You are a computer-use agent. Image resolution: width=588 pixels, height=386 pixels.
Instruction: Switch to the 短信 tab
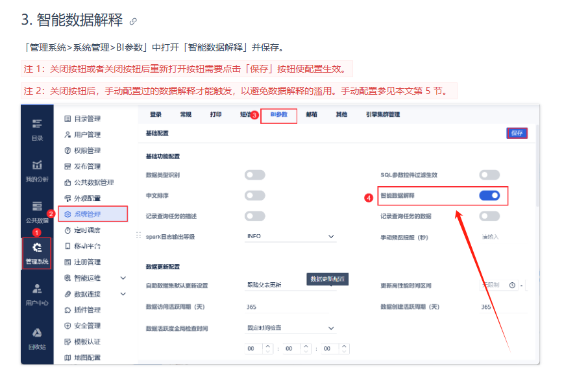(x=245, y=114)
